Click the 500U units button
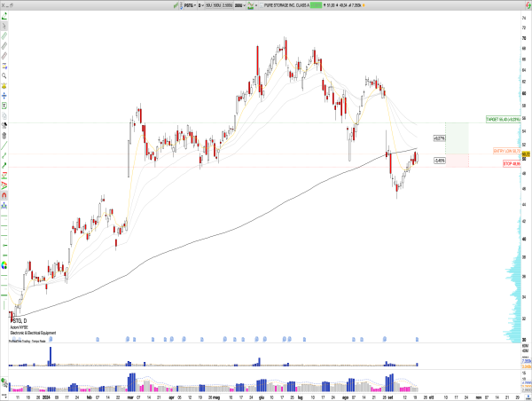 pos(217,5)
